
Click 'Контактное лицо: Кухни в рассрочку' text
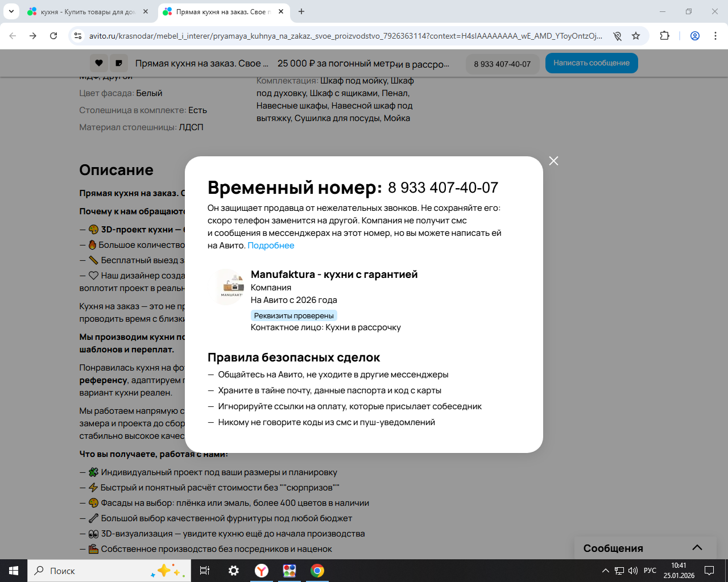tap(326, 327)
